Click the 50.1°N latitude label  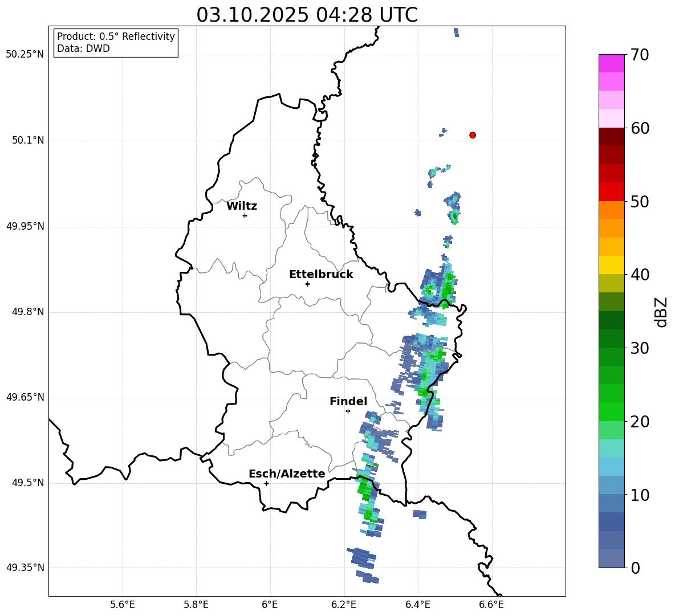click(28, 141)
